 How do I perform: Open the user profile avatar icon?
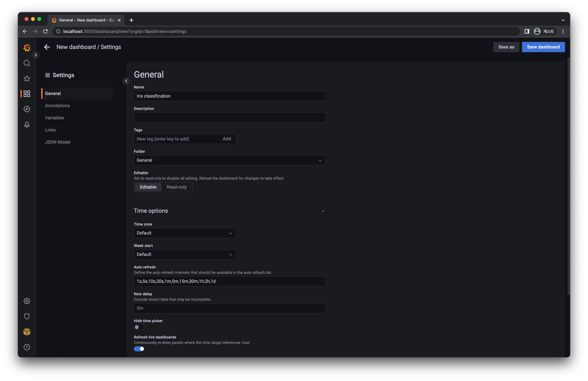point(27,332)
